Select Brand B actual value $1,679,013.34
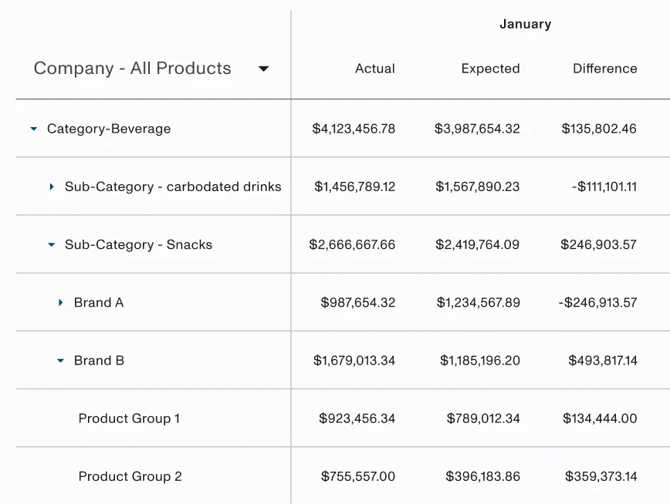670x504 pixels. point(354,361)
